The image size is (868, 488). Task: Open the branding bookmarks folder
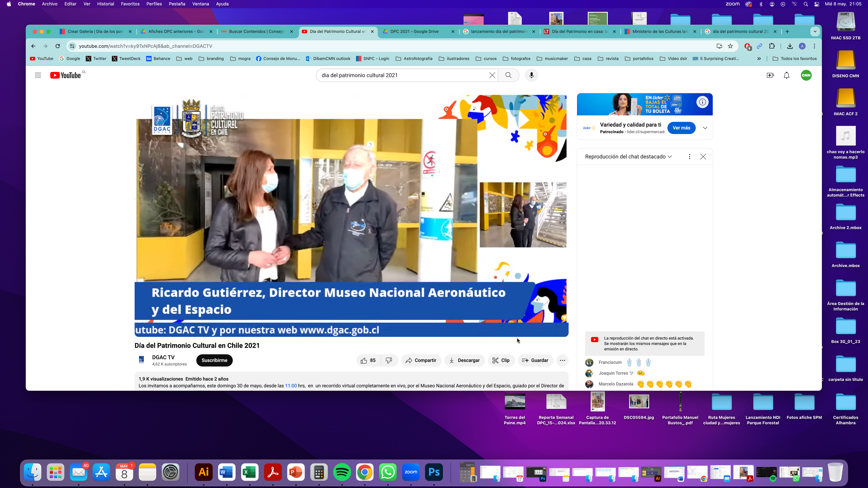(x=211, y=59)
